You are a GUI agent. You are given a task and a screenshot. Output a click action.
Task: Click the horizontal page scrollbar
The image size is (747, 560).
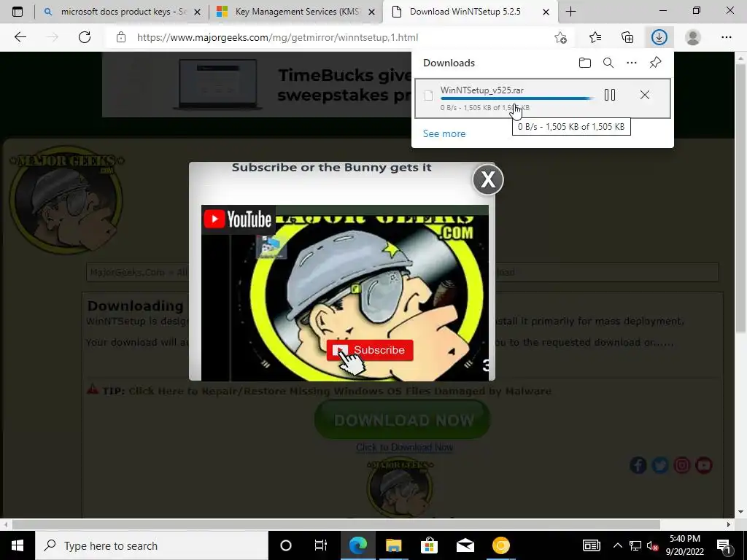click(x=336, y=524)
